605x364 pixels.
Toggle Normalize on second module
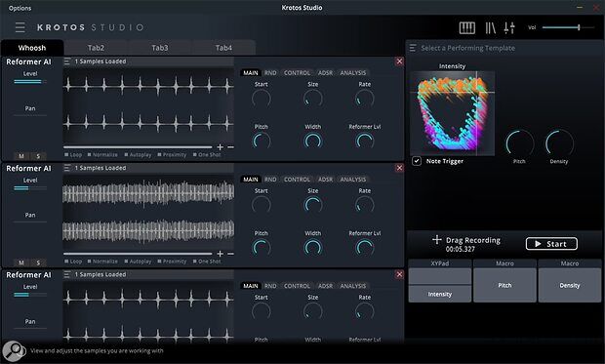click(102, 262)
